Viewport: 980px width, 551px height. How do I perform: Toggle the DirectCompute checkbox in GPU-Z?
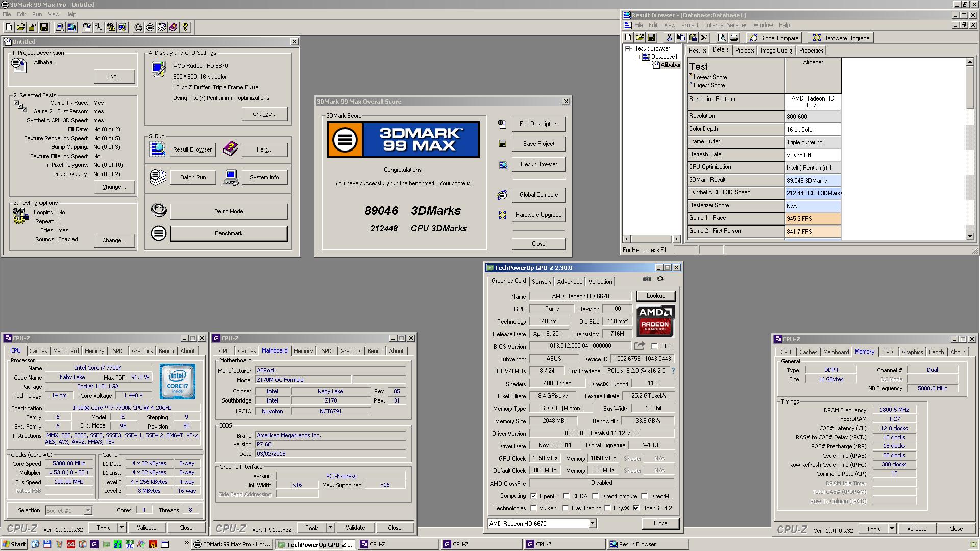pyautogui.click(x=595, y=496)
